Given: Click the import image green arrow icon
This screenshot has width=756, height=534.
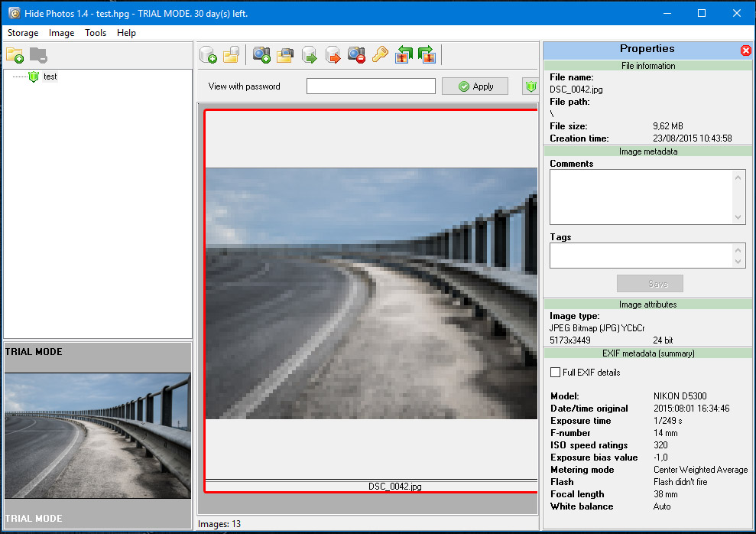Looking at the screenshot, I should point(309,55).
